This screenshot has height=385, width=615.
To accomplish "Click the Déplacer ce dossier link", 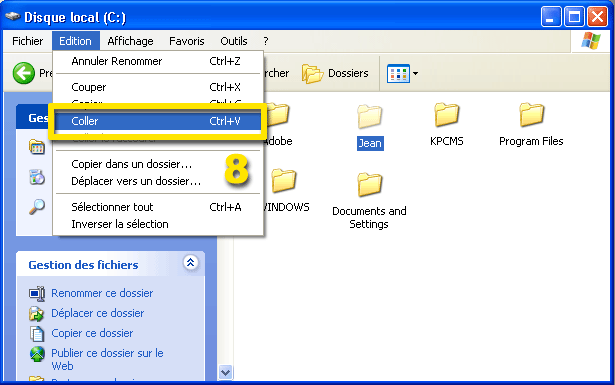I will coord(98,313).
